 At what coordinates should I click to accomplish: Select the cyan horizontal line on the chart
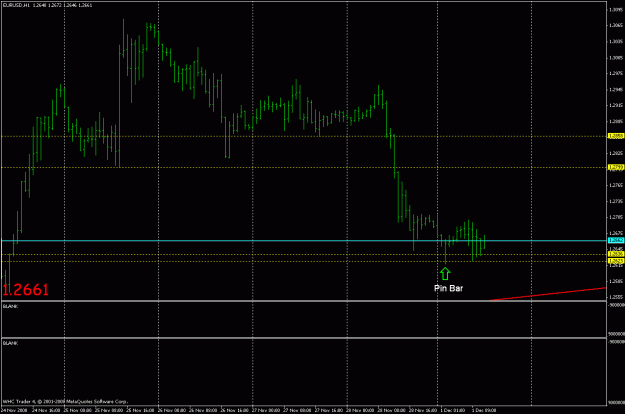point(304,241)
